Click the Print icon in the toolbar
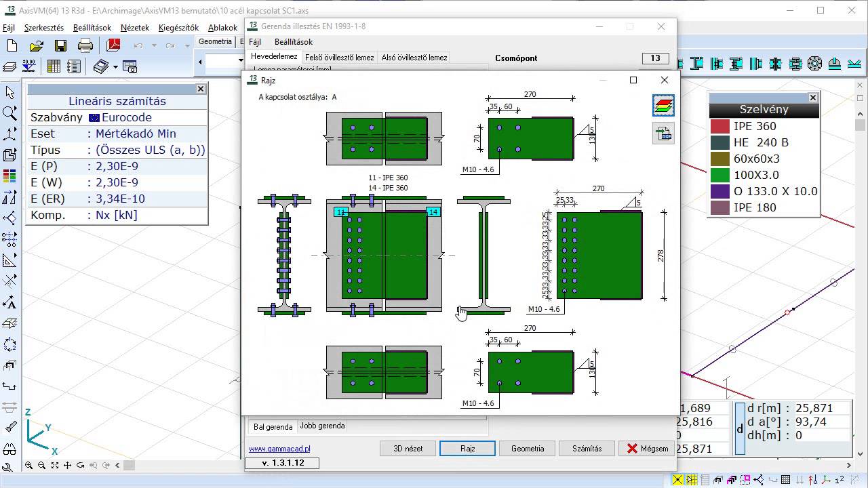The image size is (868, 488). (x=85, y=46)
